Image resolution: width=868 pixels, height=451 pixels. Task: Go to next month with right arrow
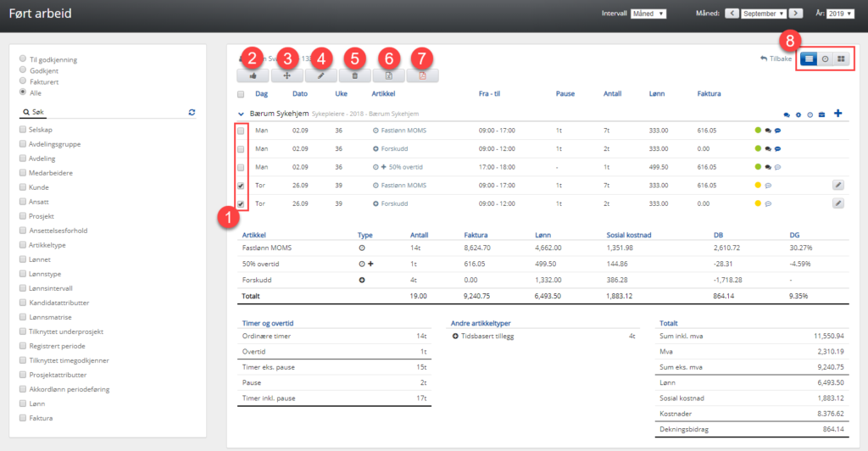click(x=795, y=14)
